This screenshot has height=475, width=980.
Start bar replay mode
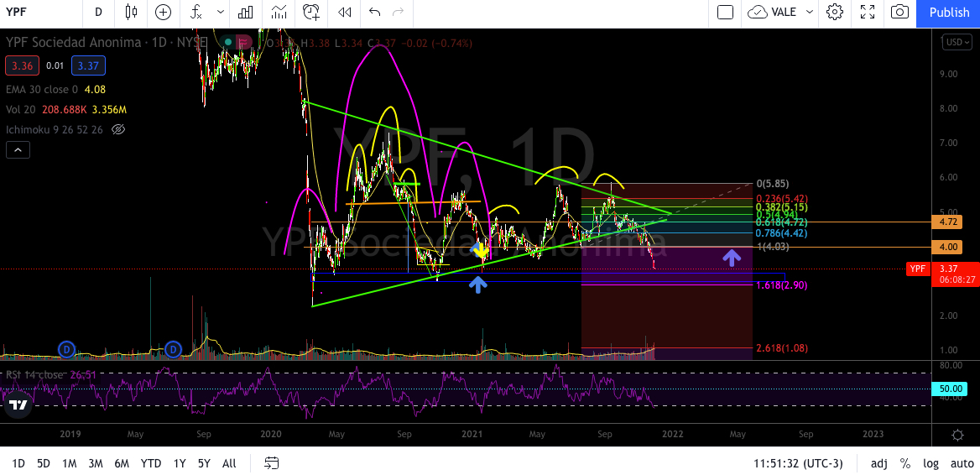click(344, 12)
